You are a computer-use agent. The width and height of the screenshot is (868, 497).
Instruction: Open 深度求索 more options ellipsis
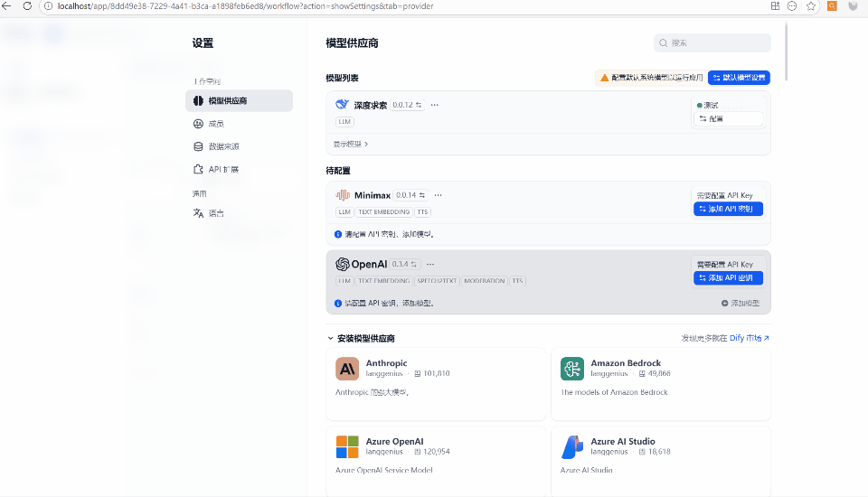click(x=435, y=105)
